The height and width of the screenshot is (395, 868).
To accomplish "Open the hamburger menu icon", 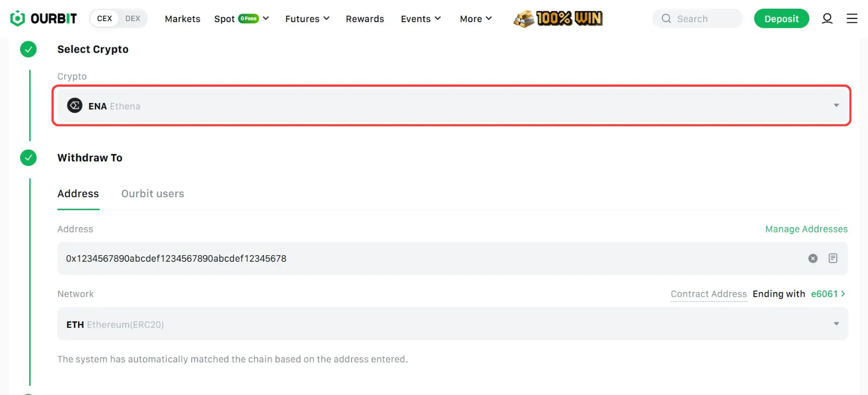I will point(852,18).
